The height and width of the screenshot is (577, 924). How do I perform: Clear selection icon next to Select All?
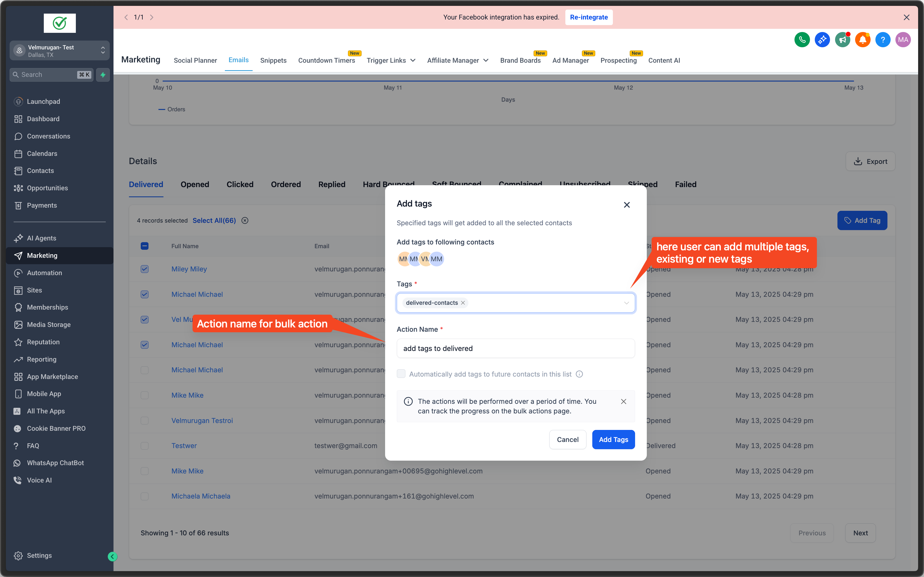click(x=245, y=220)
